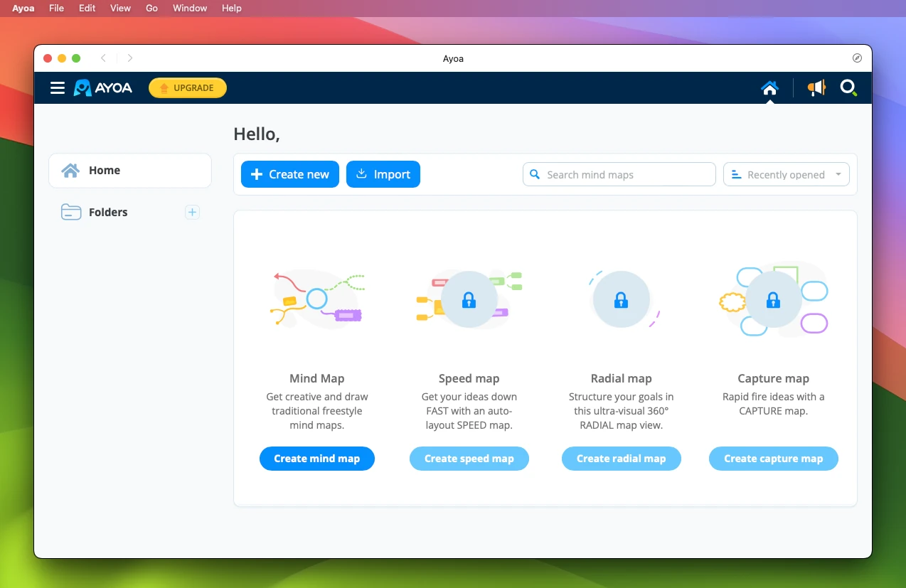Select the Home icon in the top bar
Viewport: 906px width, 588px height.
(x=769, y=87)
